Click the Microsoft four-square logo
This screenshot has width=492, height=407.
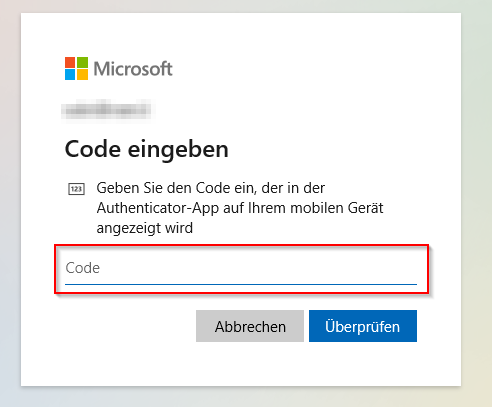[x=76, y=68]
